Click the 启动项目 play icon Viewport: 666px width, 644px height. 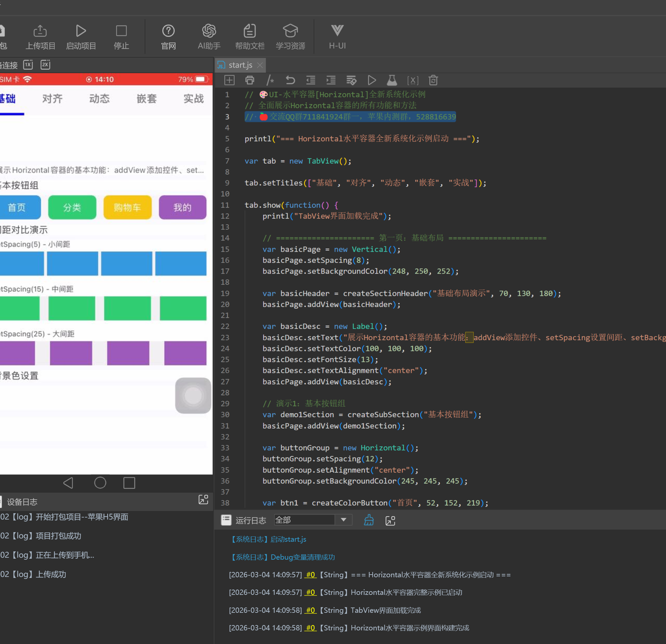click(81, 31)
